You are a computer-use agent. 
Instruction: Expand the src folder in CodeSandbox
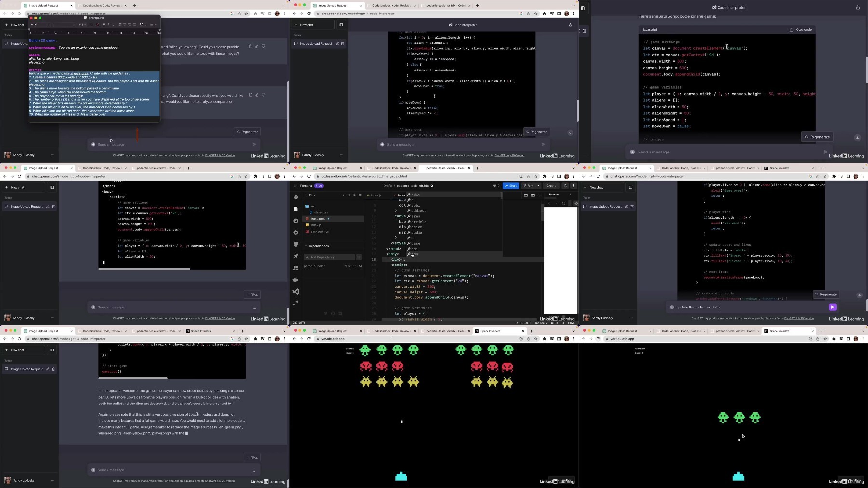pyautogui.click(x=310, y=206)
